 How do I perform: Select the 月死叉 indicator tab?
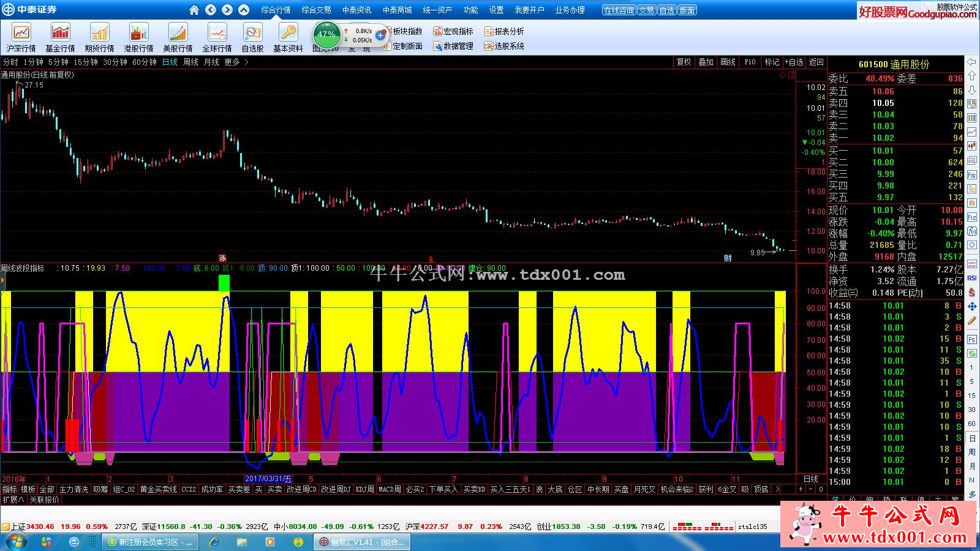point(644,489)
